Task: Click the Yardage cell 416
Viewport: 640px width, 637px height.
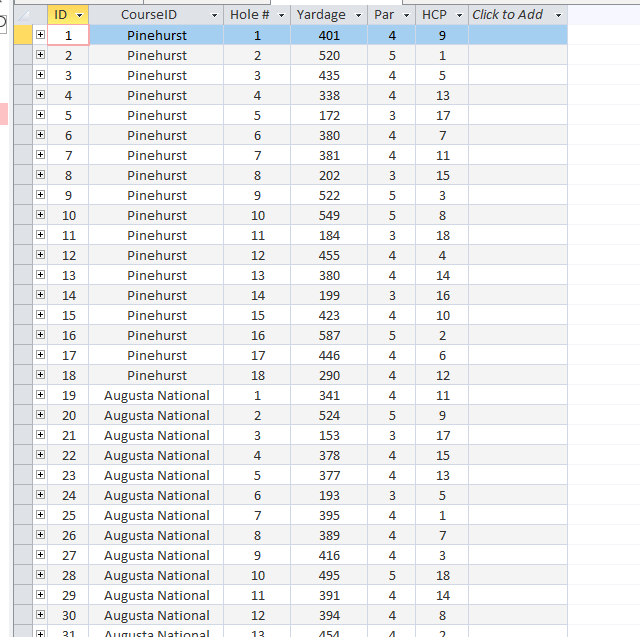Action: (329, 555)
